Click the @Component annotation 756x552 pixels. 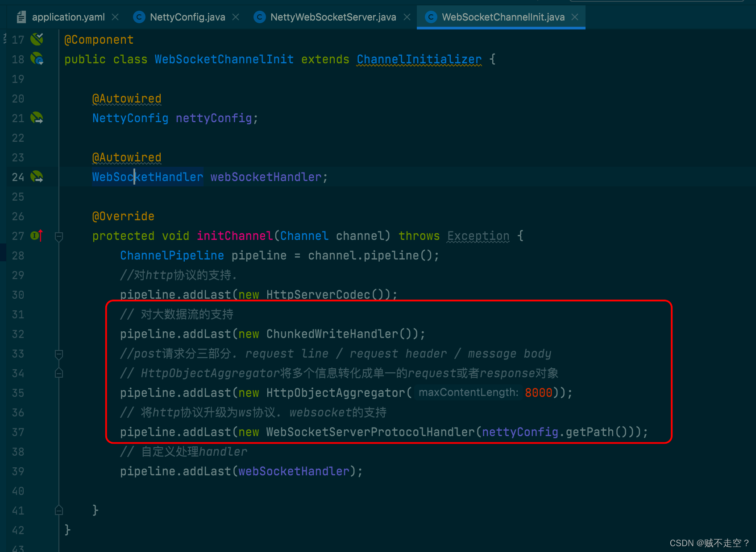[99, 40]
